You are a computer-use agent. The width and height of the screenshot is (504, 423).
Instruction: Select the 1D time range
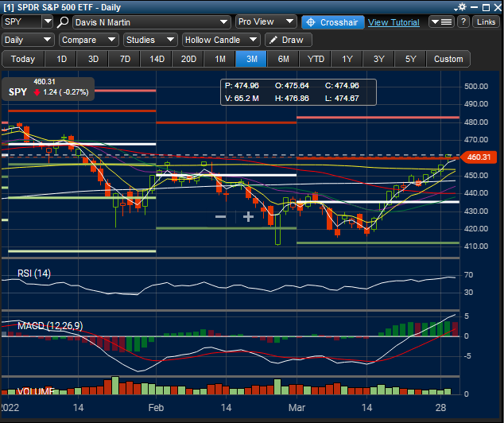click(61, 59)
